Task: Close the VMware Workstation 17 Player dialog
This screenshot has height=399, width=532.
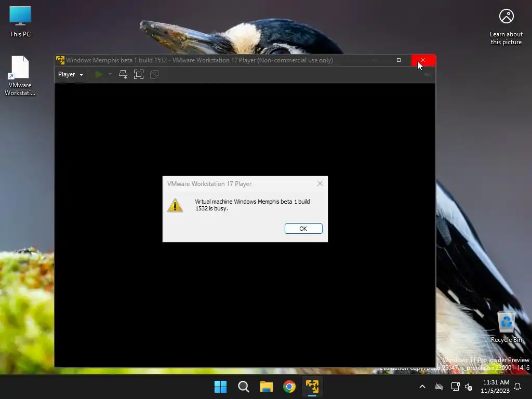Action: (320, 183)
